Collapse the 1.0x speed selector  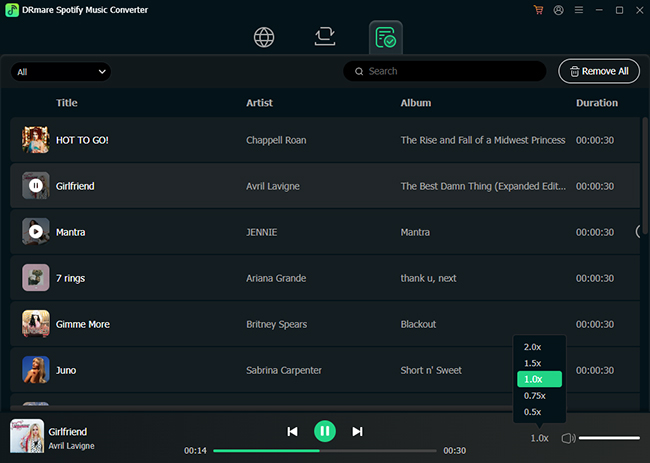pos(539,438)
